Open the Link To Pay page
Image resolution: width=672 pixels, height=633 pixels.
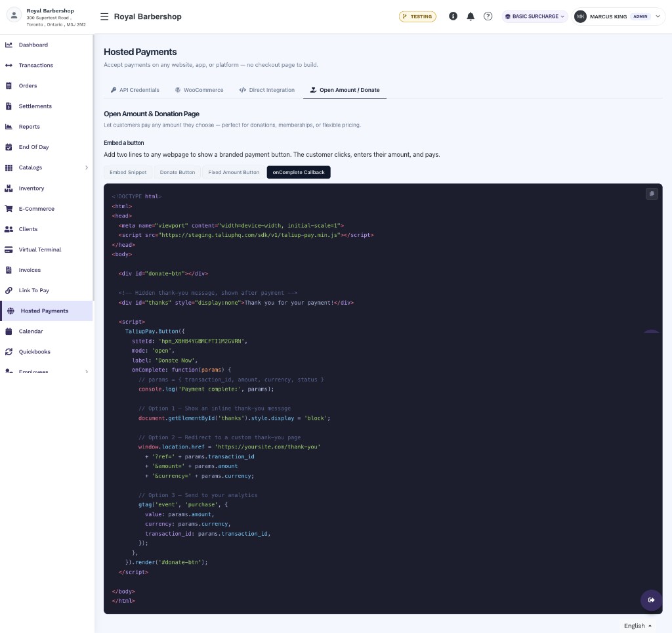pos(34,290)
